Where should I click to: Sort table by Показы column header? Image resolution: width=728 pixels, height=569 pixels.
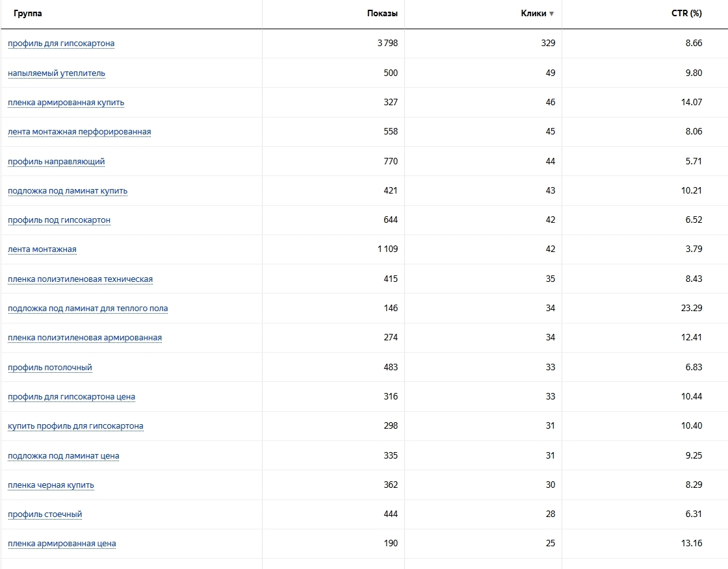click(382, 14)
